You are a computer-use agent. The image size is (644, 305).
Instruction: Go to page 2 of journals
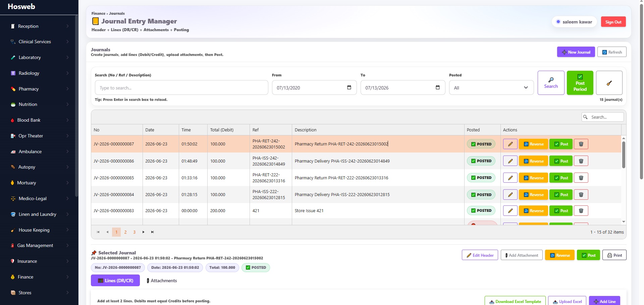pyautogui.click(x=125, y=232)
